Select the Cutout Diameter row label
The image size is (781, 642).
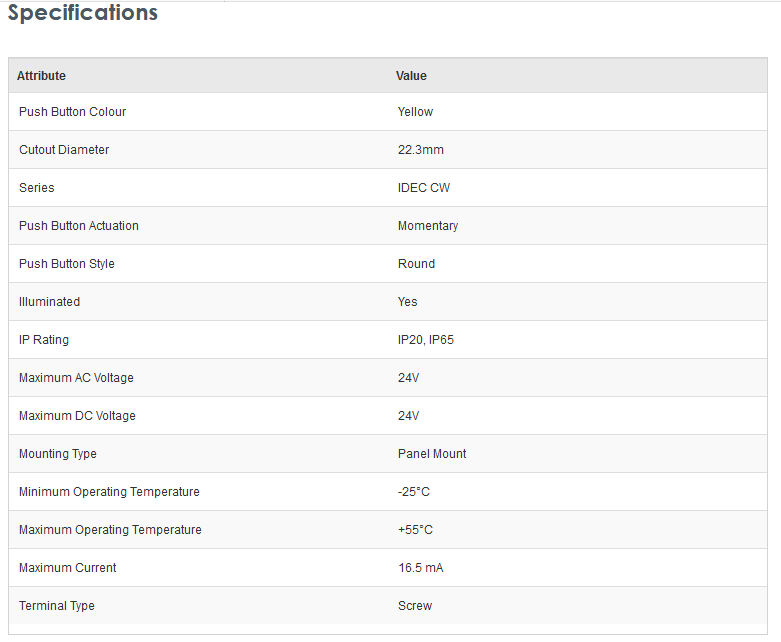click(x=64, y=149)
